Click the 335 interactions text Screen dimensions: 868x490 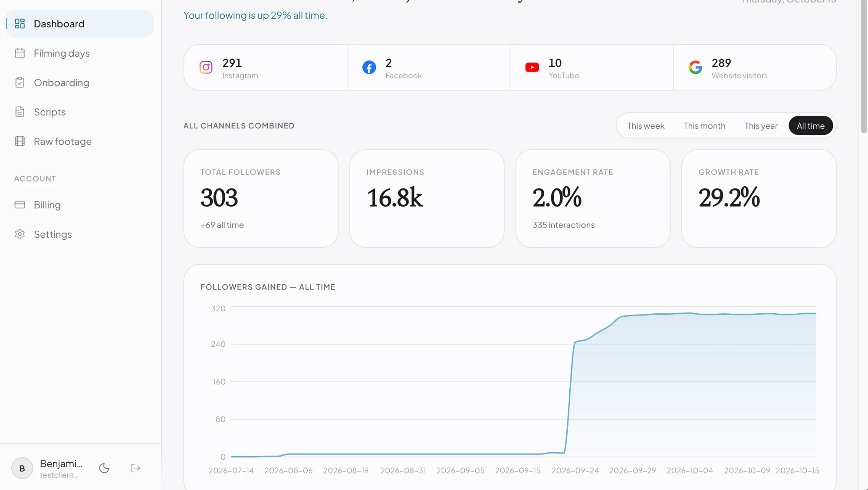pyautogui.click(x=563, y=225)
